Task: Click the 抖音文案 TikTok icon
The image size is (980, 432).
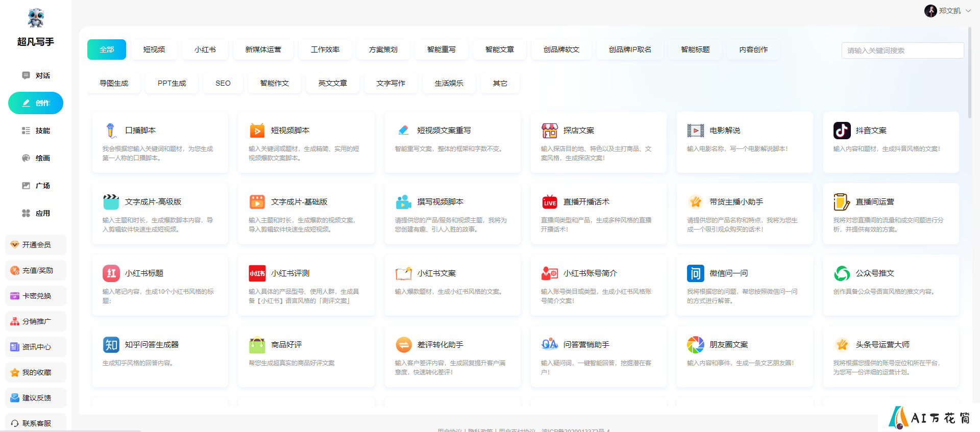Action: point(842,131)
